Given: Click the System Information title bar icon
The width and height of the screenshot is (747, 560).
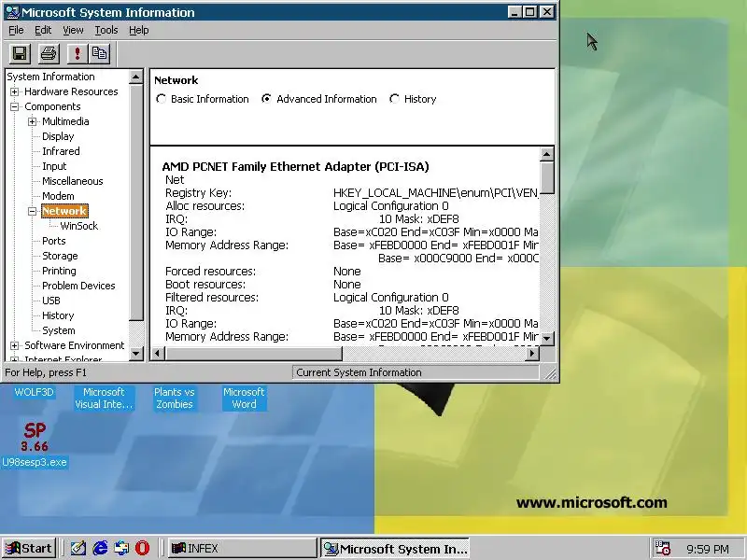Looking at the screenshot, I should click(12, 12).
